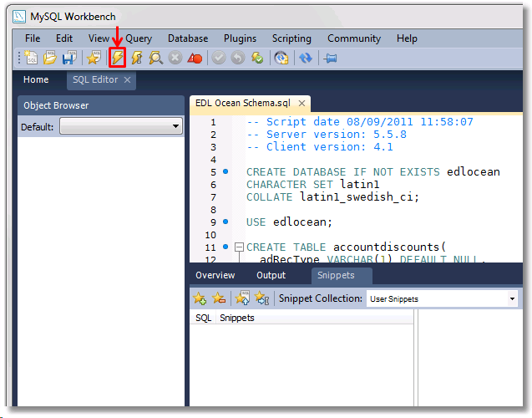This screenshot has width=532, height=418.
Task: Create a new SQL script tab icon
Action: click(x=31, y=58)
